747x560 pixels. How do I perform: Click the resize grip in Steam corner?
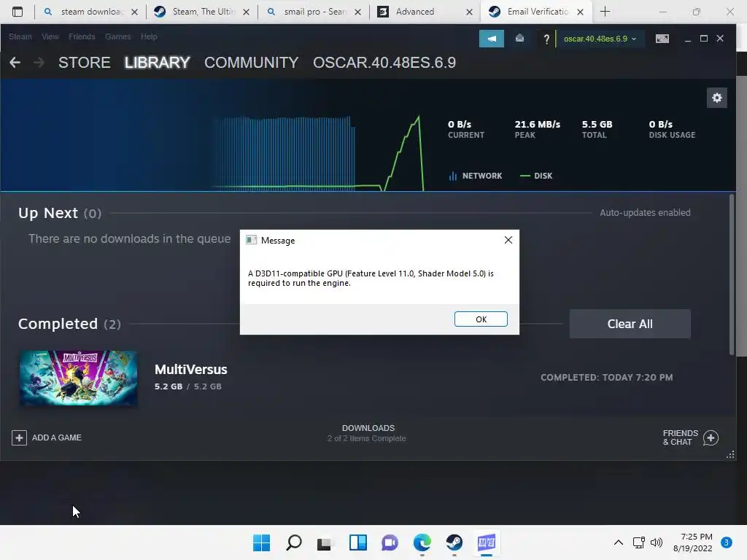pyautogui.click(x=730, y=455)
